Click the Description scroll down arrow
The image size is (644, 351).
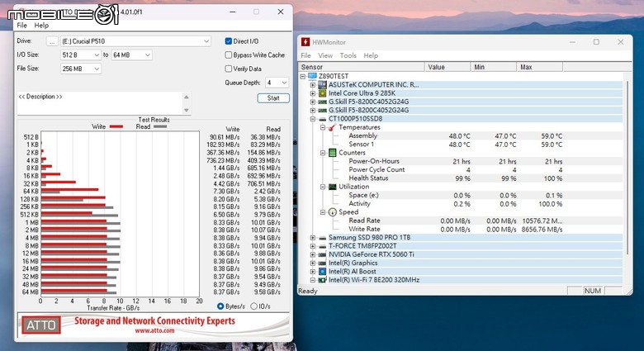click(x=187, y=110)
